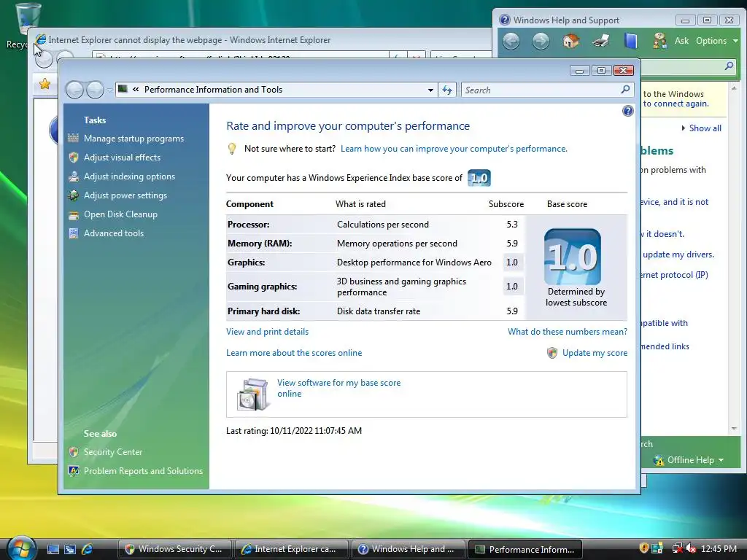The width and height of the screenshot is (747, 560).
Task: Click the Adjust indexing options icon
Action: pyautogui.click(x=74, y=176)
